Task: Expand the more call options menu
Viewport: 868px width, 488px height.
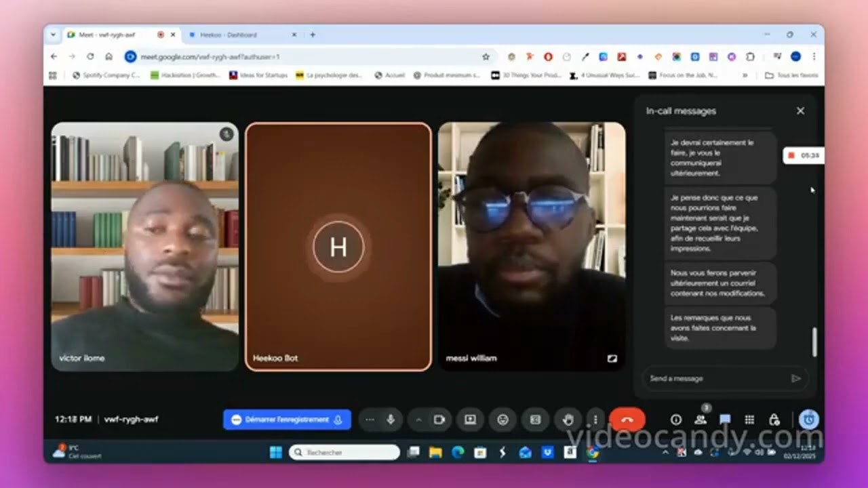Action: tap(595, 420)
